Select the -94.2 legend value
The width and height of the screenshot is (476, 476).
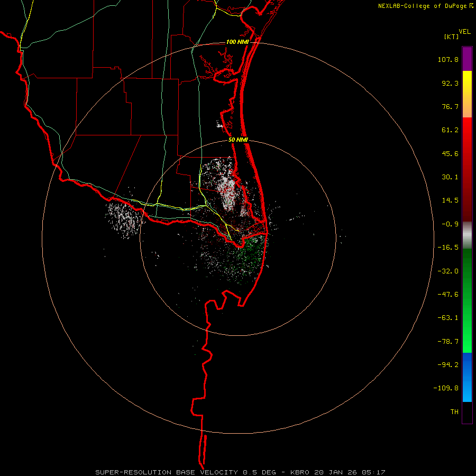click(x=448, y=364)
